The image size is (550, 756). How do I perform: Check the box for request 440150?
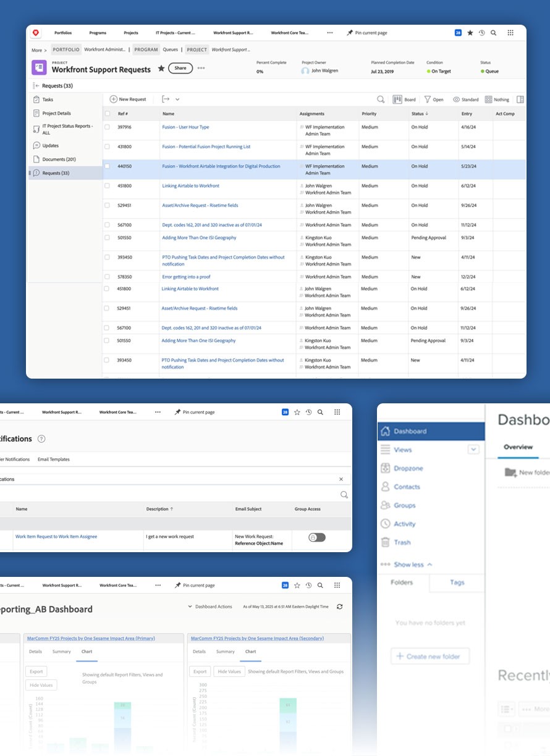[x=107, y=166]
